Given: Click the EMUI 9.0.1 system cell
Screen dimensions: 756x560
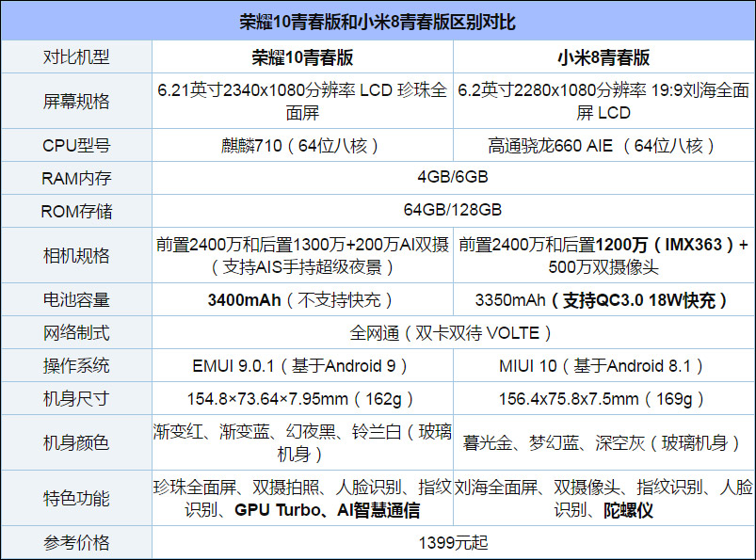Looking at the screenshot, I should 302,366.
